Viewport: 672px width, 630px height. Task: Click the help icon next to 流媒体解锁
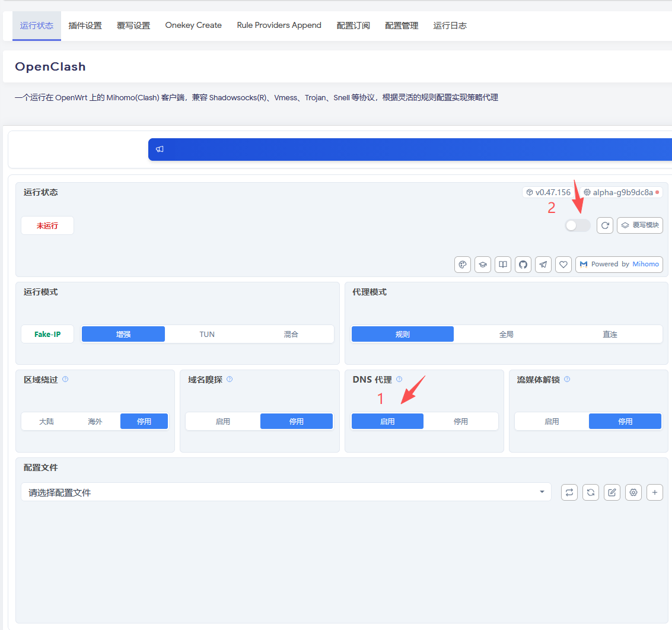click(567, 379)
